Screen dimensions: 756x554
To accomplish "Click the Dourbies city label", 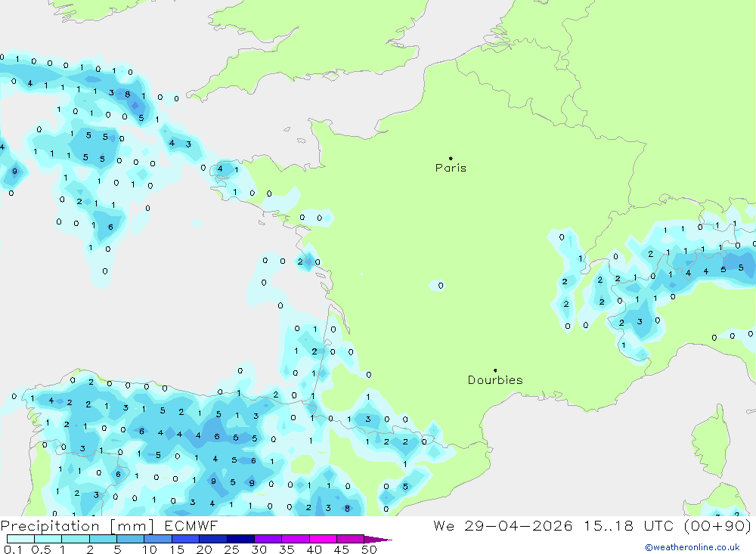I will [495, 380].
